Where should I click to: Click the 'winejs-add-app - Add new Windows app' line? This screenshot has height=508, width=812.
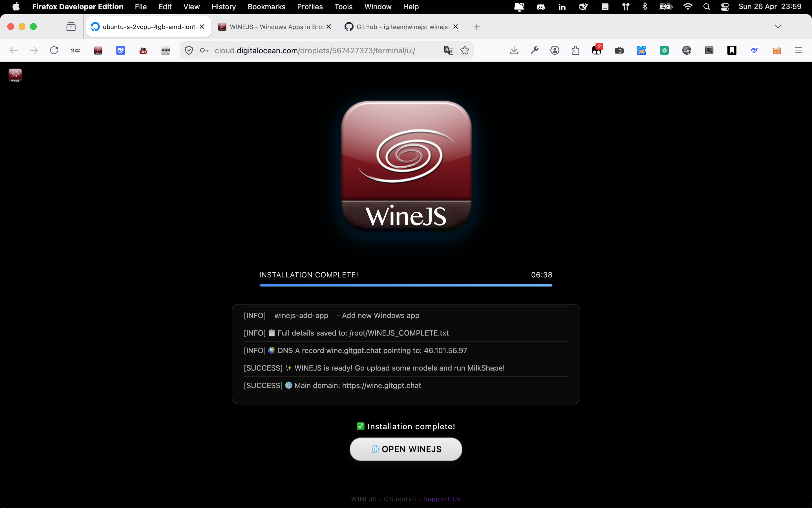406,316
